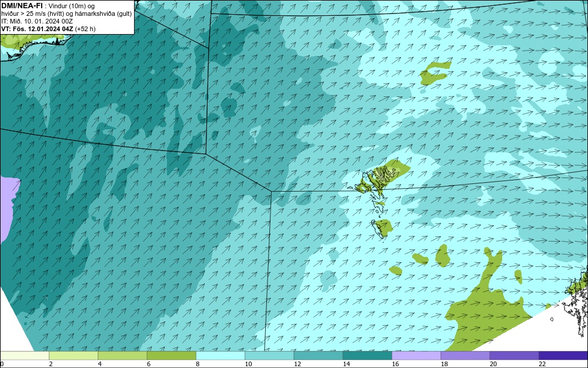
Task: Click the legend label "10"
Action: pos(249,364)
